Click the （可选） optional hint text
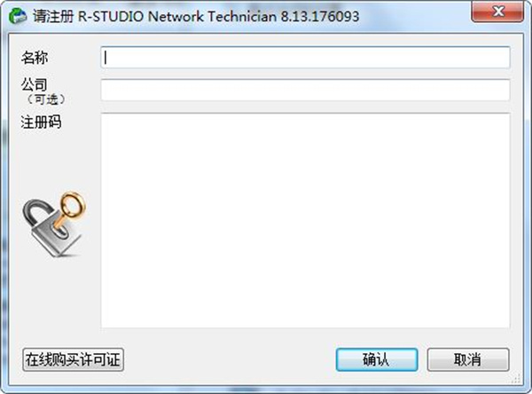 click(x=45, y=99)
